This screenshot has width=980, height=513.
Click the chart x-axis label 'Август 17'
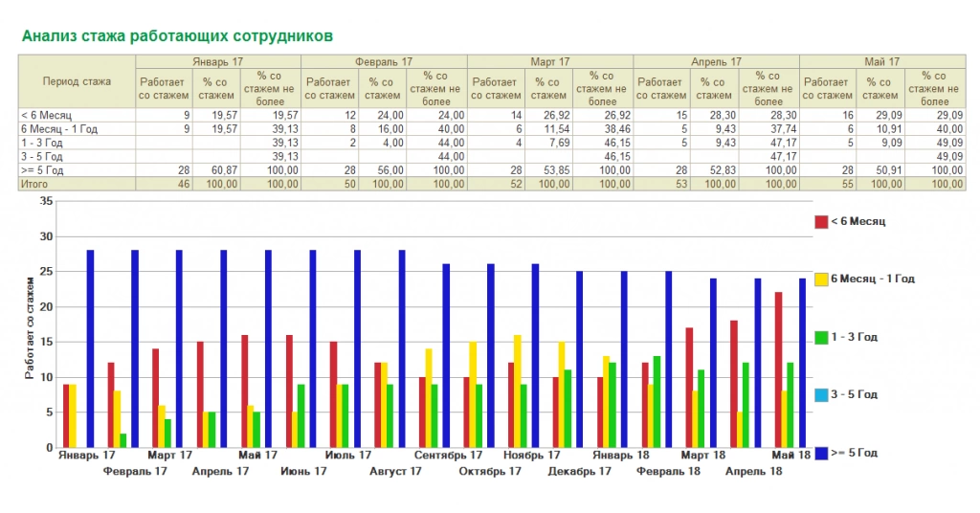click(395, 471)
